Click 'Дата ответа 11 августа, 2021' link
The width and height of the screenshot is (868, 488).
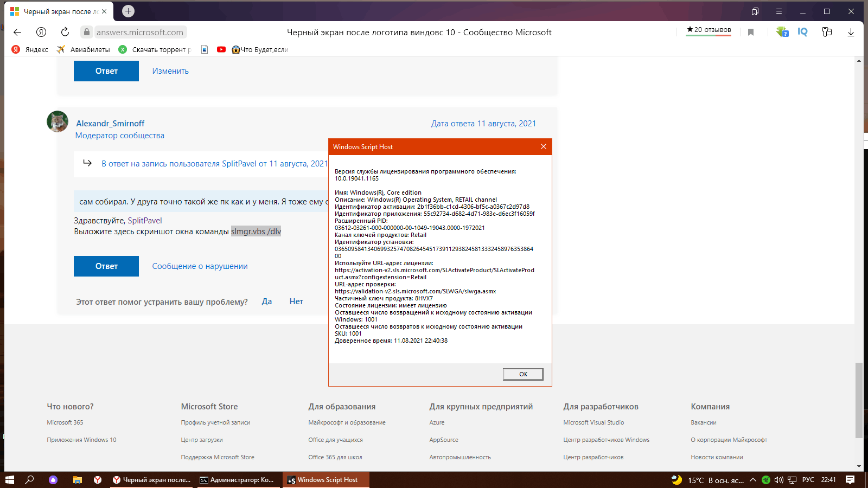(483, 124)
